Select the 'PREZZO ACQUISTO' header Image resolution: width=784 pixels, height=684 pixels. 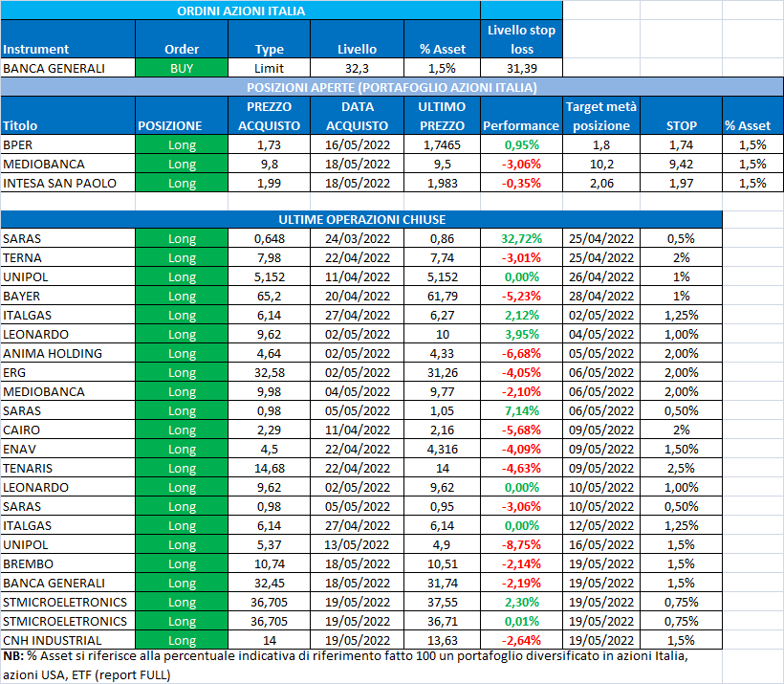point(269,116)
